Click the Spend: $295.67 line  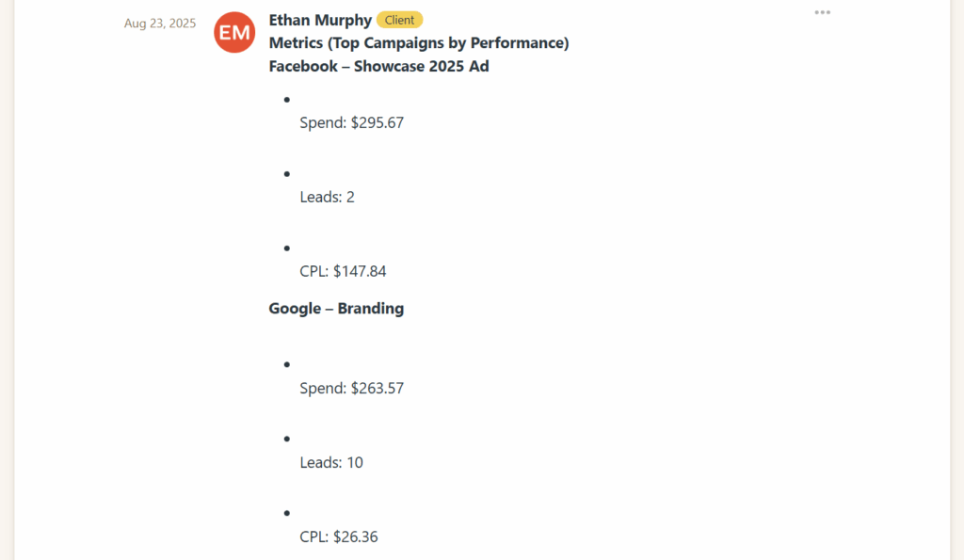(x=351, y=122)
